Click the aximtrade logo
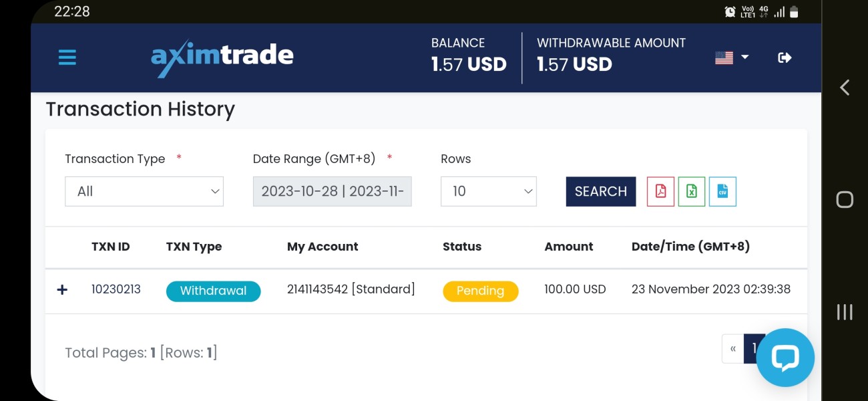The image size is (868, 401). point(222,57)
